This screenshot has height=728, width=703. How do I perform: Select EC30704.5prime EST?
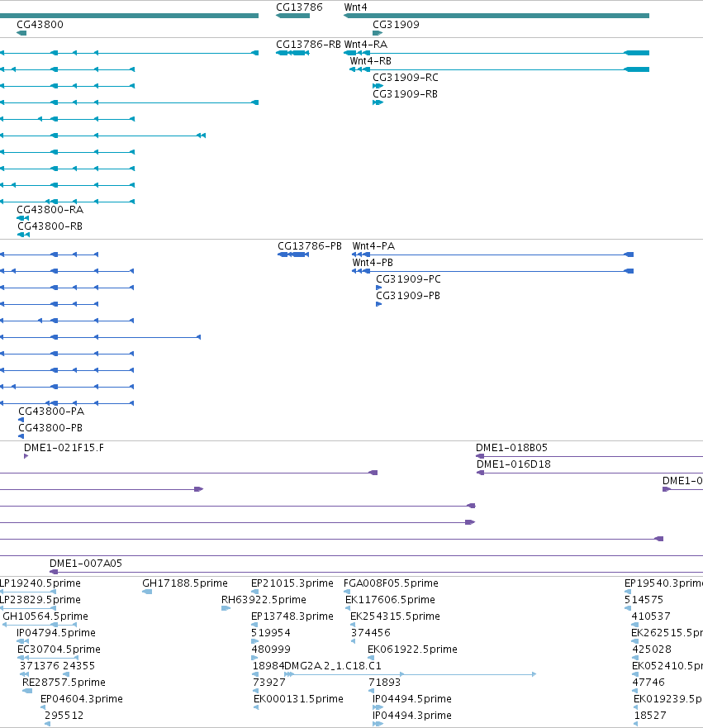(48, 658)
